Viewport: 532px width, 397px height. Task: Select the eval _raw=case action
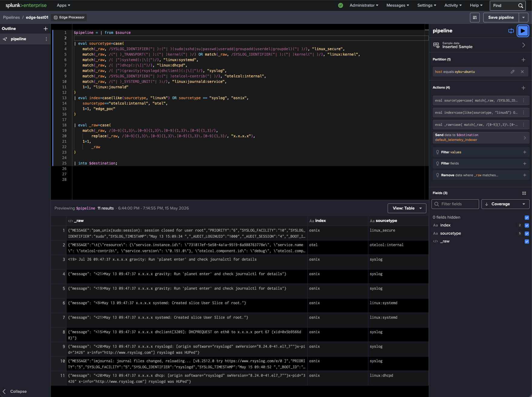(x=477, y=125)
